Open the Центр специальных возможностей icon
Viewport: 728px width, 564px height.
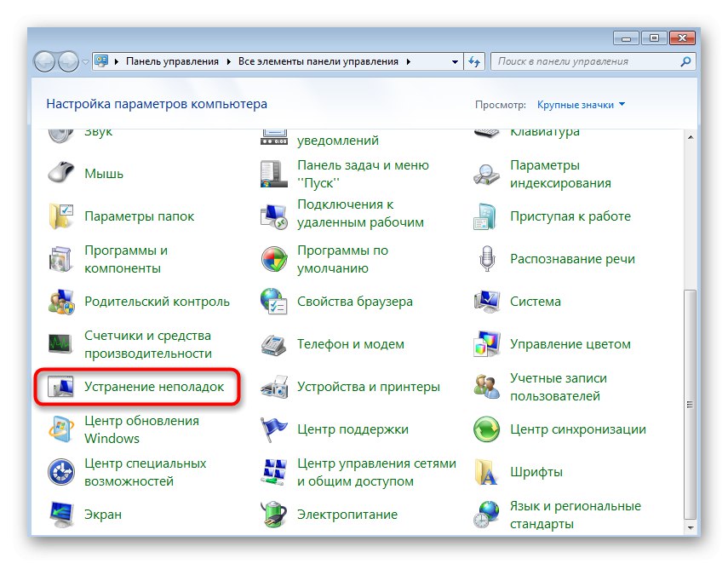click(x=61, y=472)
